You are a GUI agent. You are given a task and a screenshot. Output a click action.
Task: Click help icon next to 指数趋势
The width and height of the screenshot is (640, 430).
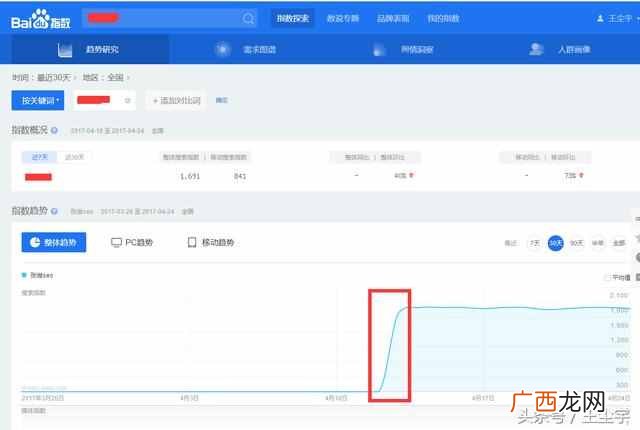point(54,211)
